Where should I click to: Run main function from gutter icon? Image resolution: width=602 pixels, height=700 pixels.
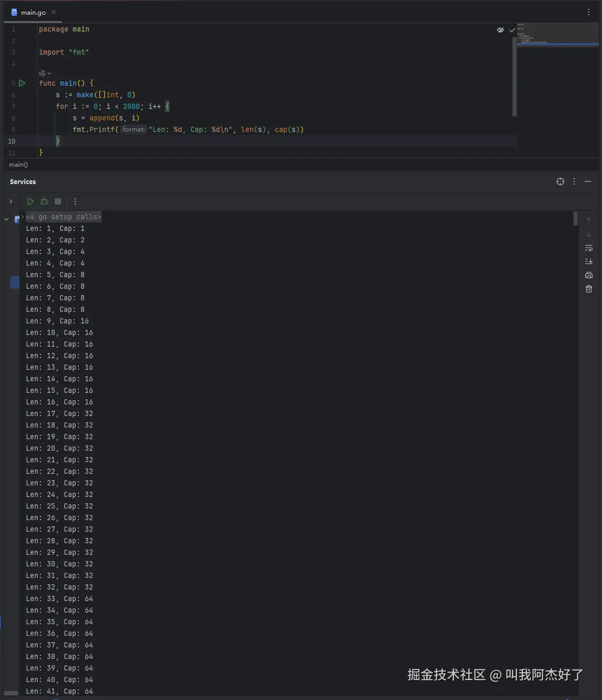click(x=22, y=83)
